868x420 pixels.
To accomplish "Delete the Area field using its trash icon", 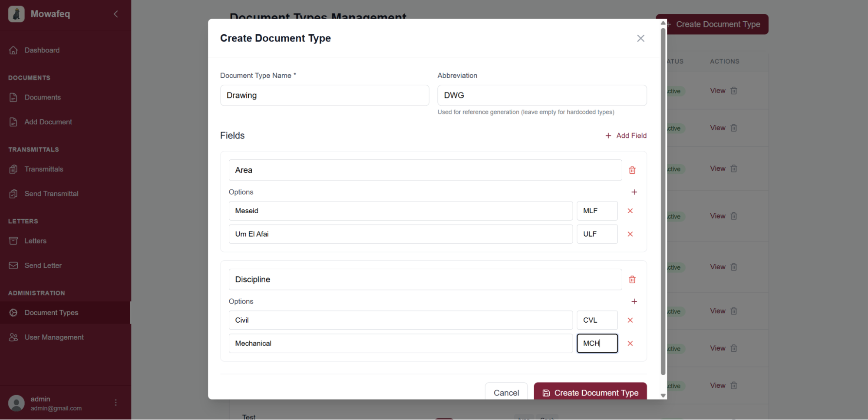I will click(x=632, y=170).
